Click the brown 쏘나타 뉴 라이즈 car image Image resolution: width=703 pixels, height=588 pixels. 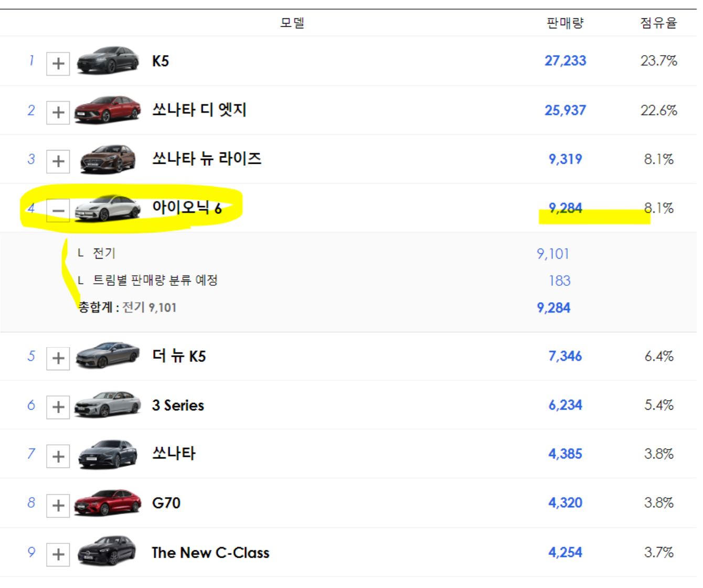pos(108,158)
